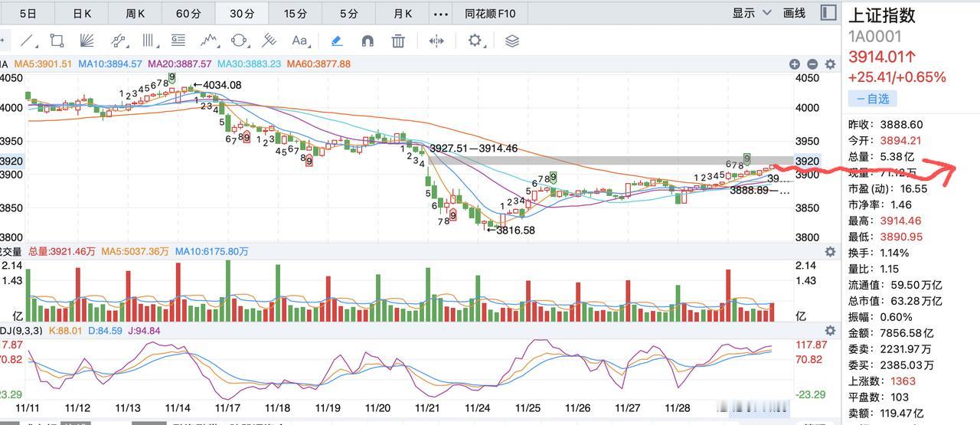Click the volume 总量:3921.46万 label
The width and height of the screenshot is (980, 425).
63,251
